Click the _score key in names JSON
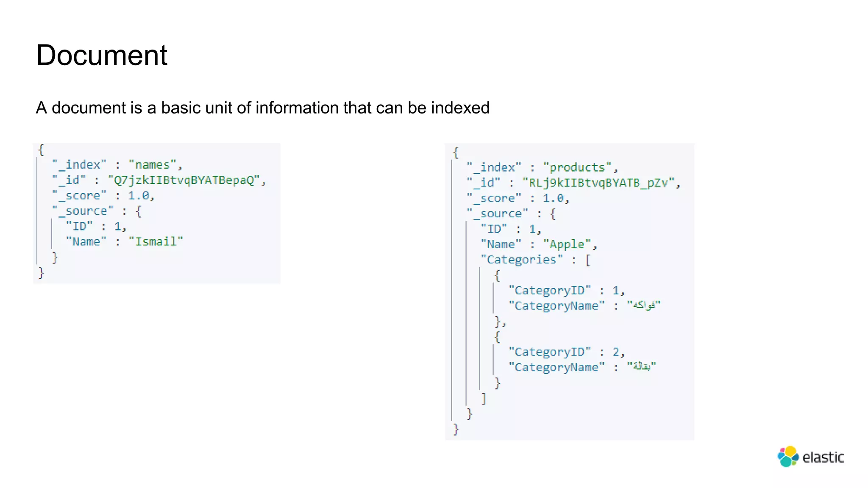The width and height of the screenshot is (868, 488). pos(79,195)
